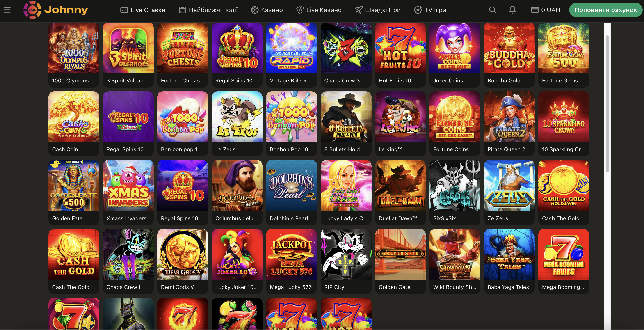This screenshot has height=330, width=644.
Task: Click the vertical scrollbar thumb
Action: [x=607, y=104]
